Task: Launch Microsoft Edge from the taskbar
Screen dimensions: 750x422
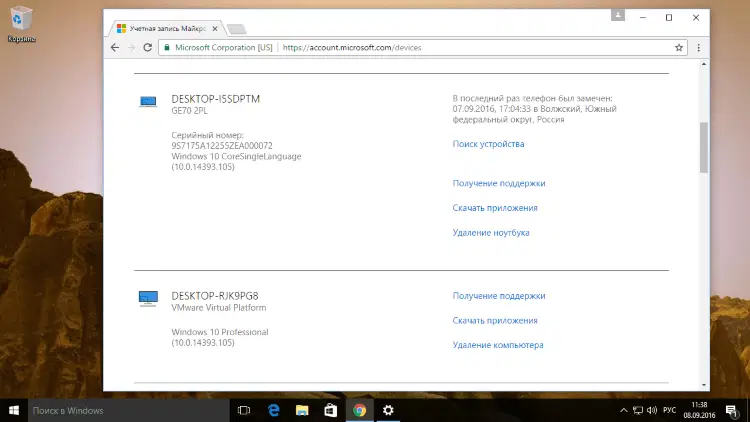Action: [x=274, y=411]
